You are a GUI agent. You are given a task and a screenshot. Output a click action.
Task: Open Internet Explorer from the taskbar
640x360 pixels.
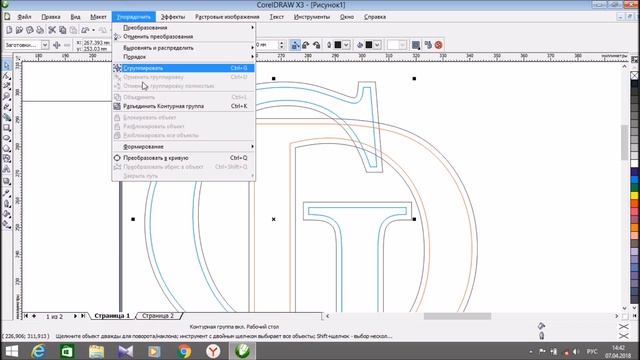tap(38, 351)
